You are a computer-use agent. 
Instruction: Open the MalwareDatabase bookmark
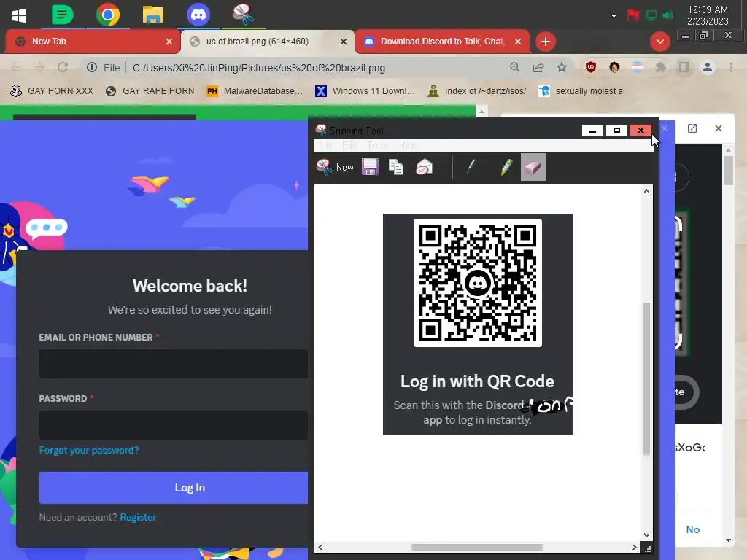pos(255,91)
